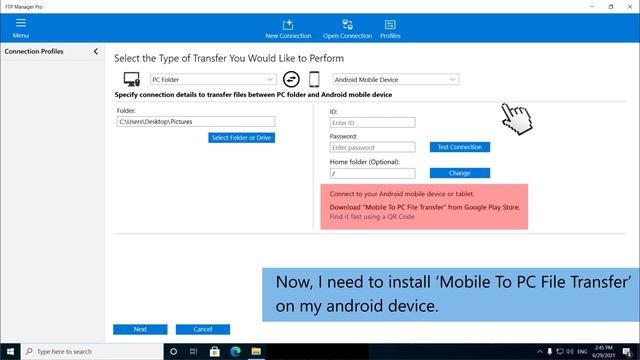Collapse the Connection Profiles panel
This screenshot has height=360, width=640.
pyautogui.click(x=96, y=51)
